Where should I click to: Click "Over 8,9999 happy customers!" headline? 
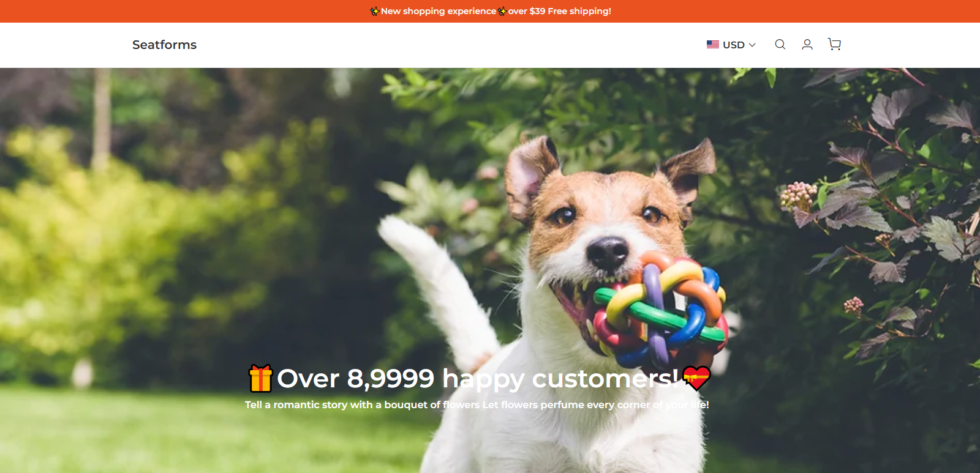pyautogui.click(x=478, y=379)
